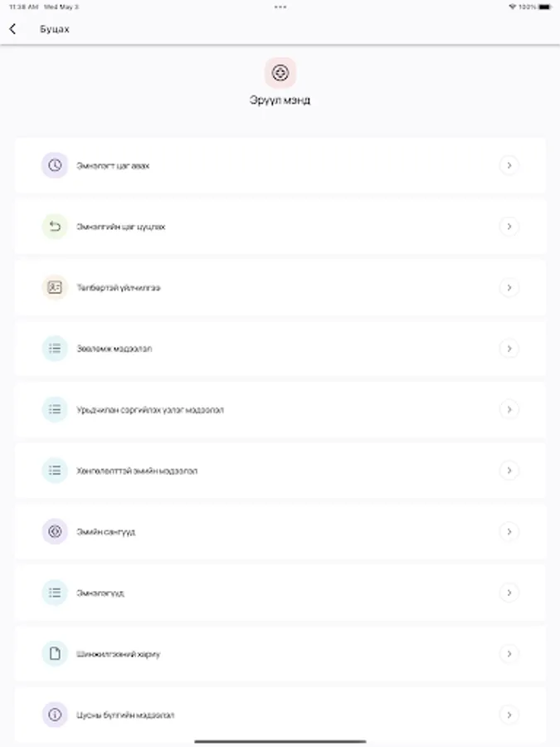Select the Эмнэлгийн цаг цуцлах menu entry
The width and height of the screenshot is (560, 747).
(x=280, y=227)
